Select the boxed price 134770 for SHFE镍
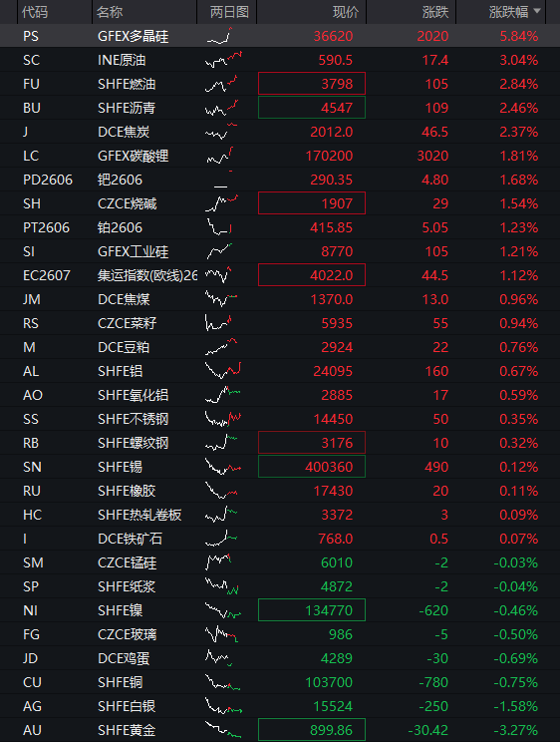The height and width of the screenshot is (742, 560). point(312,610)
